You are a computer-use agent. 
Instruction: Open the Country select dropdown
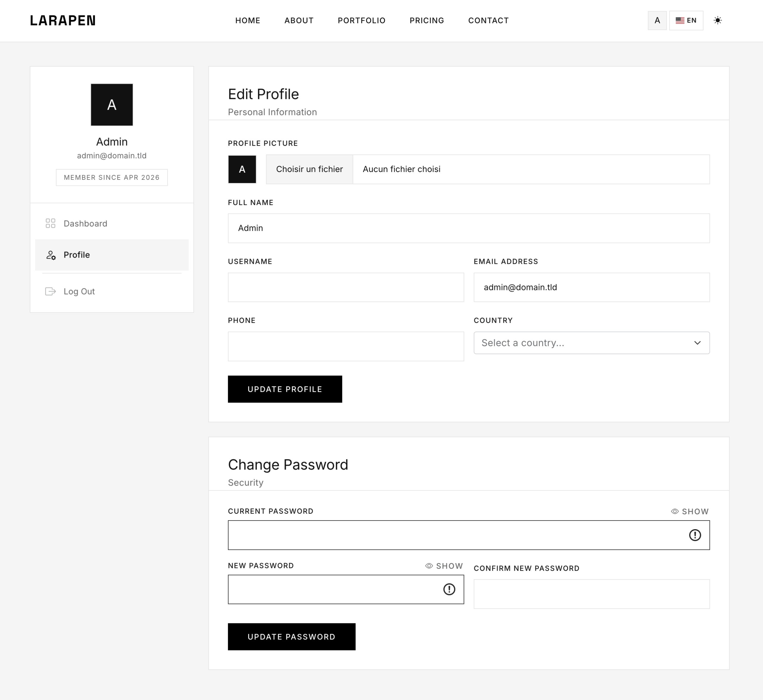[x=591, y=343]
